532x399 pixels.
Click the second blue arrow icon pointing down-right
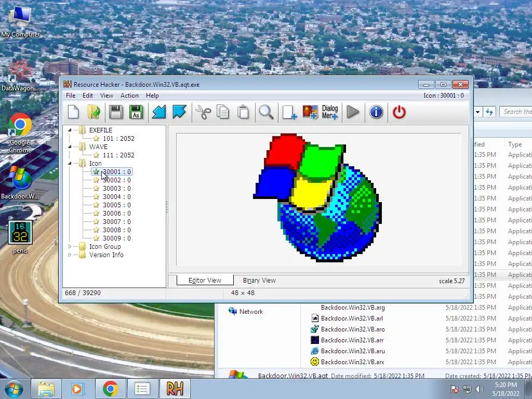pos(179,112)
